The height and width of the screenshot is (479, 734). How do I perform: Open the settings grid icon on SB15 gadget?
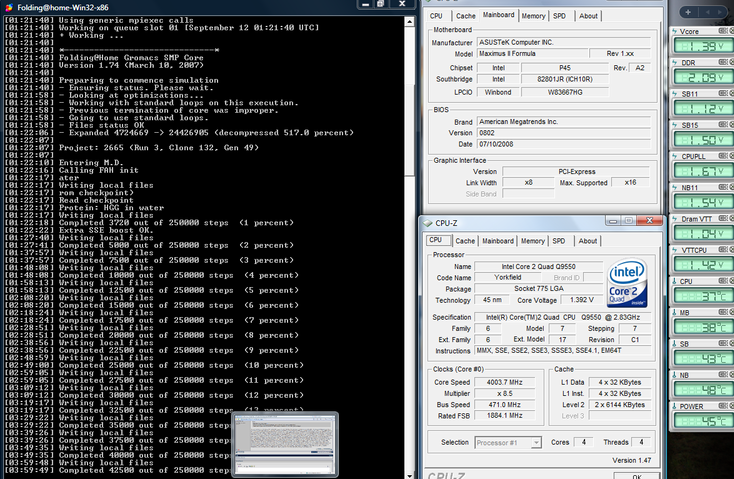tap(723, 125)
